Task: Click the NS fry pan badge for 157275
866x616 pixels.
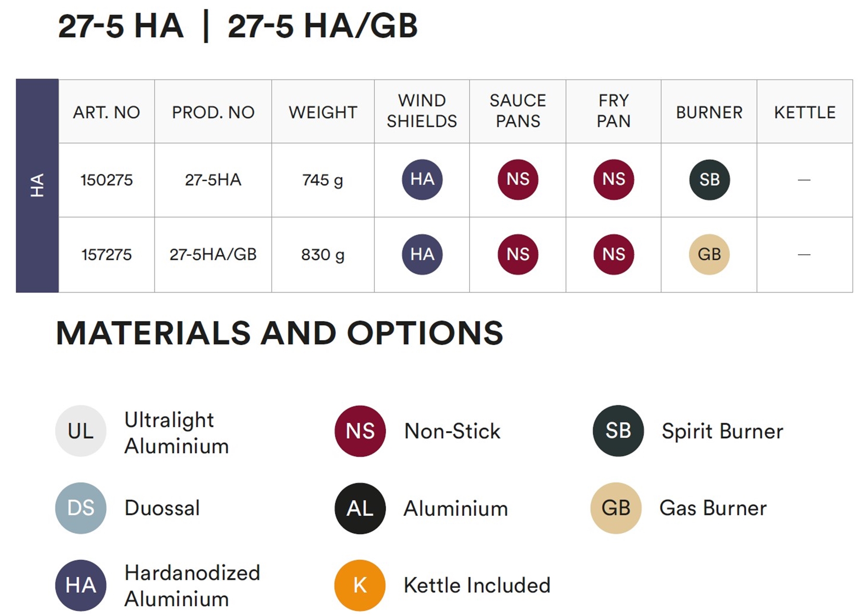Action: tap(613, 254)
